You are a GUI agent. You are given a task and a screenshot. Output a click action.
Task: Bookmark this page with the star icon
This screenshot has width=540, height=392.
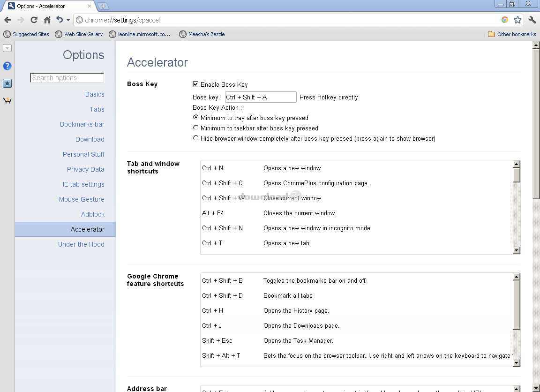point(517,20)
